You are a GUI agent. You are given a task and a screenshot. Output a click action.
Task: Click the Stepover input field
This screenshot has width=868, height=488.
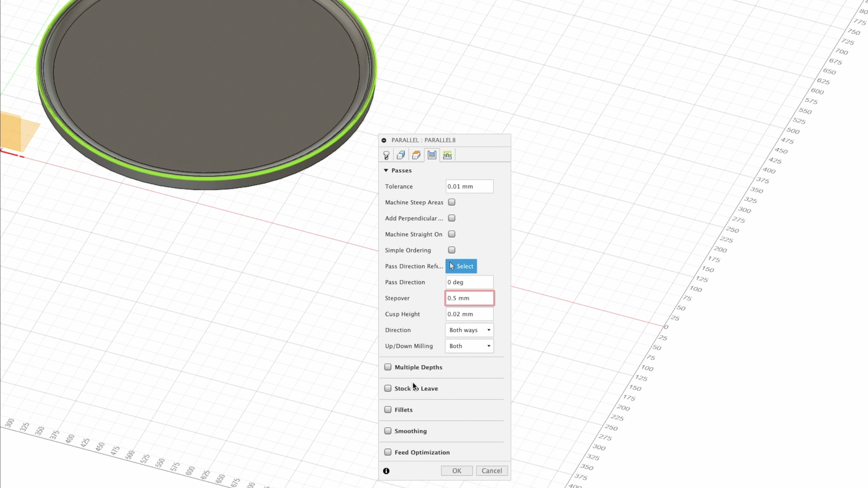click(469, 298)
